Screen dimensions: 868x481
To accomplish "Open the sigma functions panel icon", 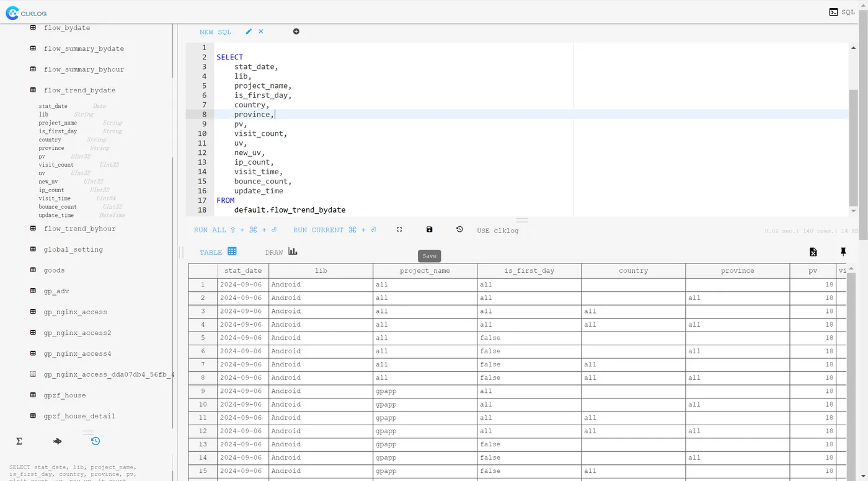I will (19, 441).
